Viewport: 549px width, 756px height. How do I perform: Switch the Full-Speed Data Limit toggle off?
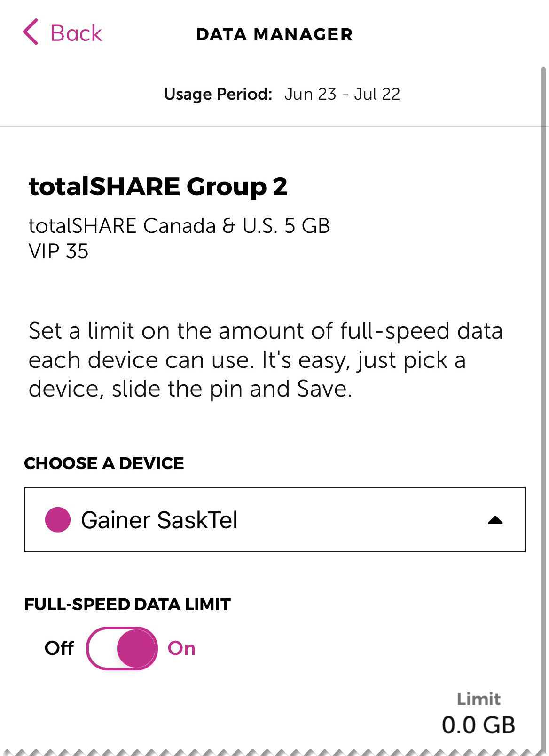(x=122, y=649)
